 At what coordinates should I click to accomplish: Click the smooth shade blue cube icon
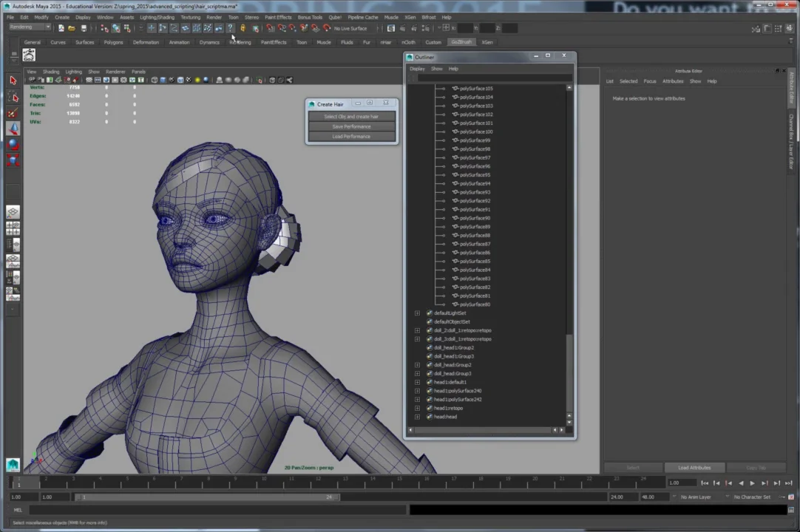point(163,80)
